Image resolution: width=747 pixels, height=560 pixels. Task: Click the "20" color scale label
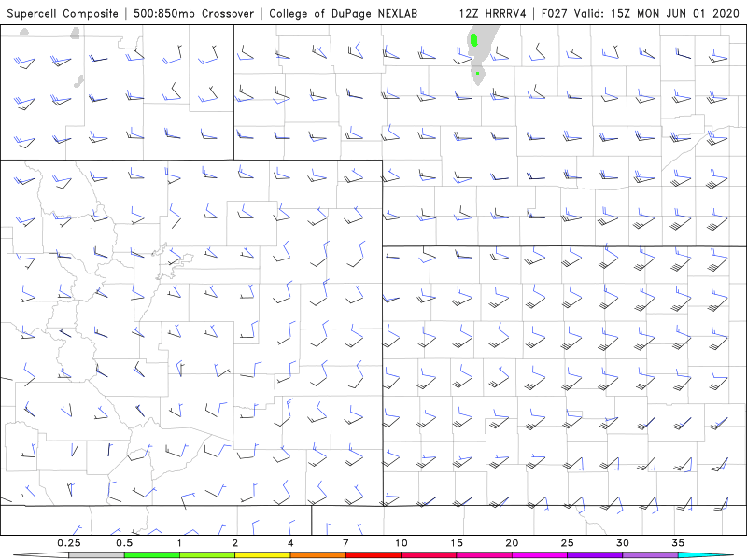click(x=512, y=543)
